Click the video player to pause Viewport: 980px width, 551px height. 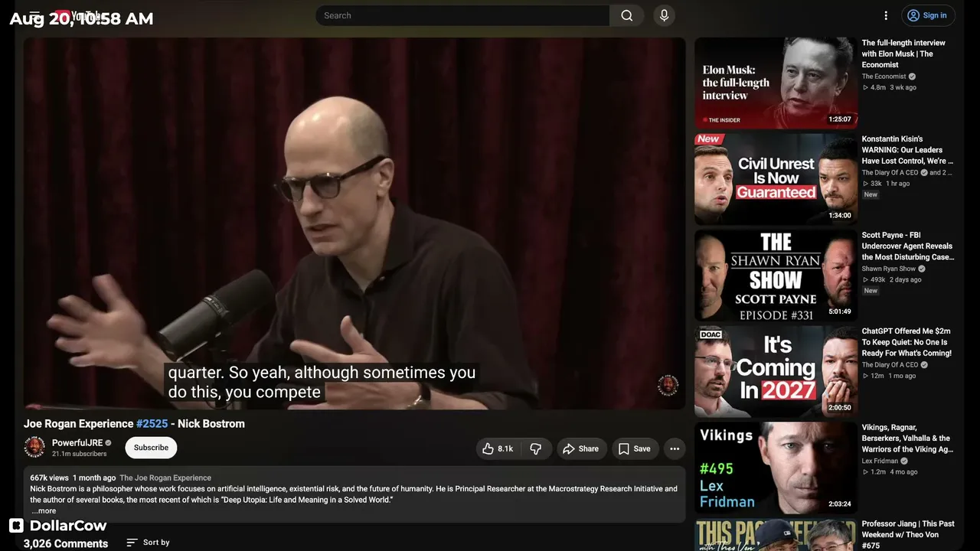pyautogui.click(x=354, y=223)
